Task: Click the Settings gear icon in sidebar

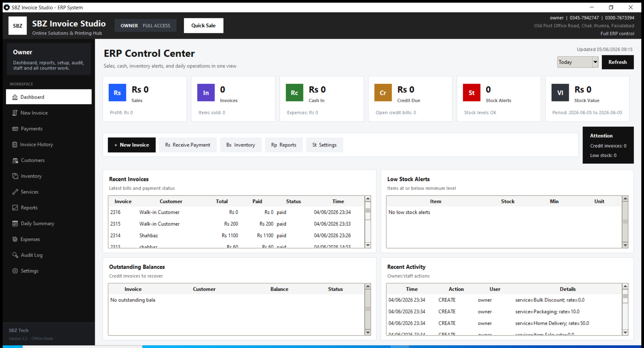Action: [15, 271]
